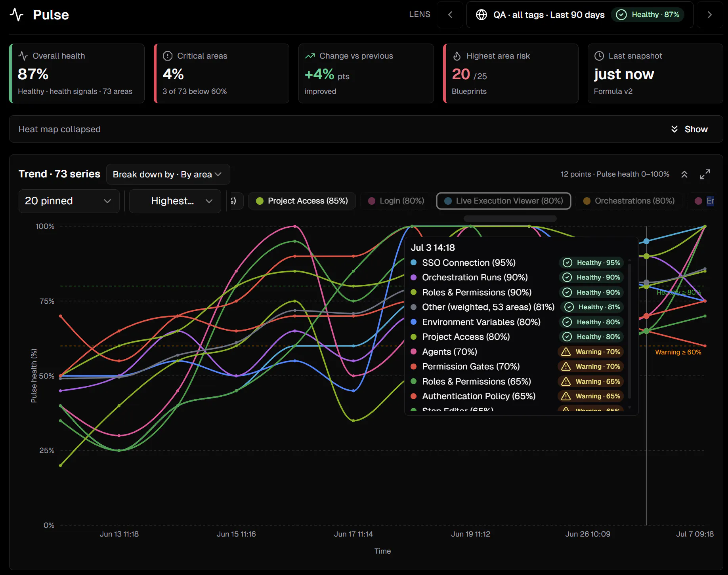
Task: Click the Login chip color dot
Action: point(372,201)
